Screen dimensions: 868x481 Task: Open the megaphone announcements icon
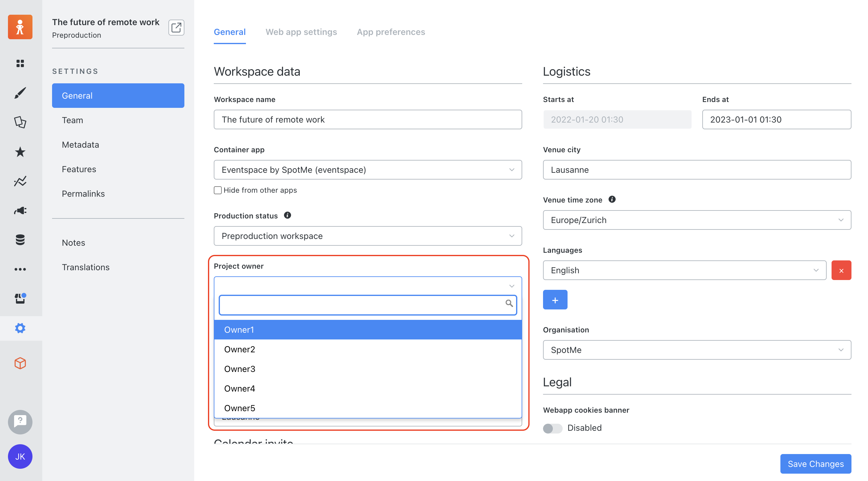[20, 211]
